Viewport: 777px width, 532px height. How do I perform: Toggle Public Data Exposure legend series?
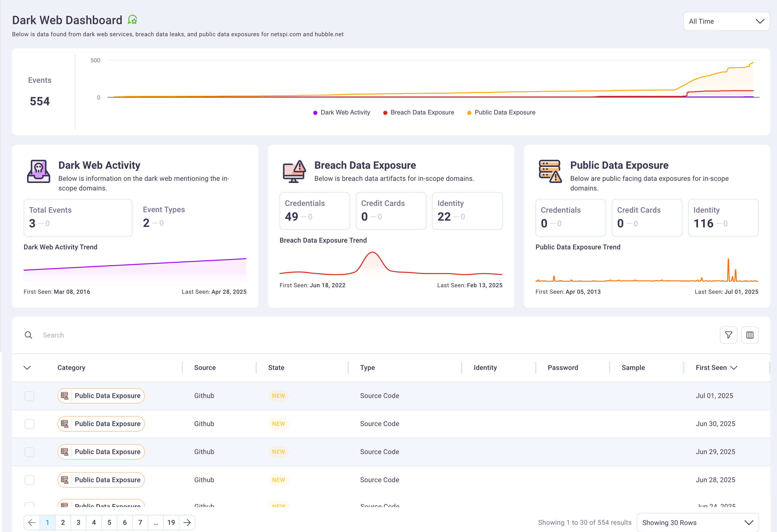click(501, 112)
